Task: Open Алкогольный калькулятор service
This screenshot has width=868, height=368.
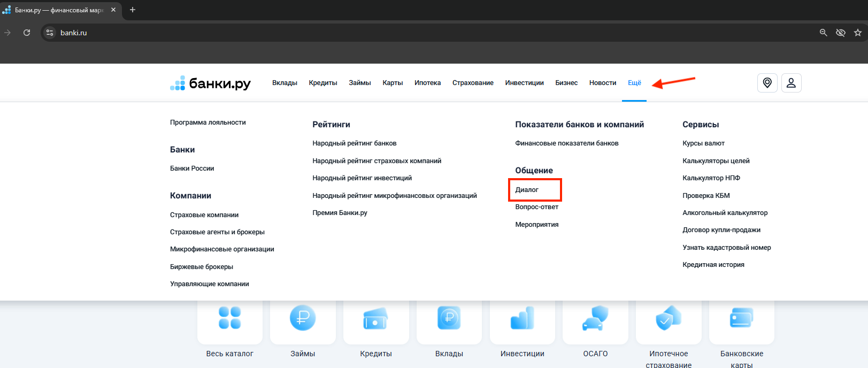Action: [725, 213]
